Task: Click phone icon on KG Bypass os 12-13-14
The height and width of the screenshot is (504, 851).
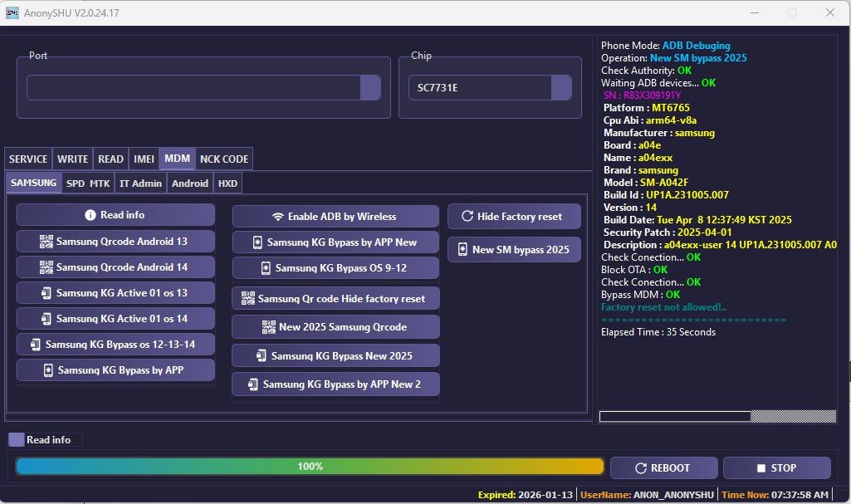Action: pos(35,345)
